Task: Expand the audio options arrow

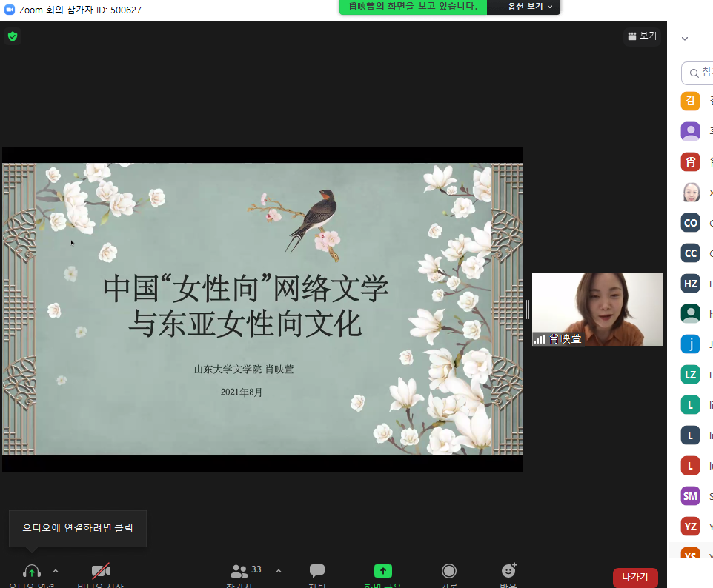Action: (56, 571)
